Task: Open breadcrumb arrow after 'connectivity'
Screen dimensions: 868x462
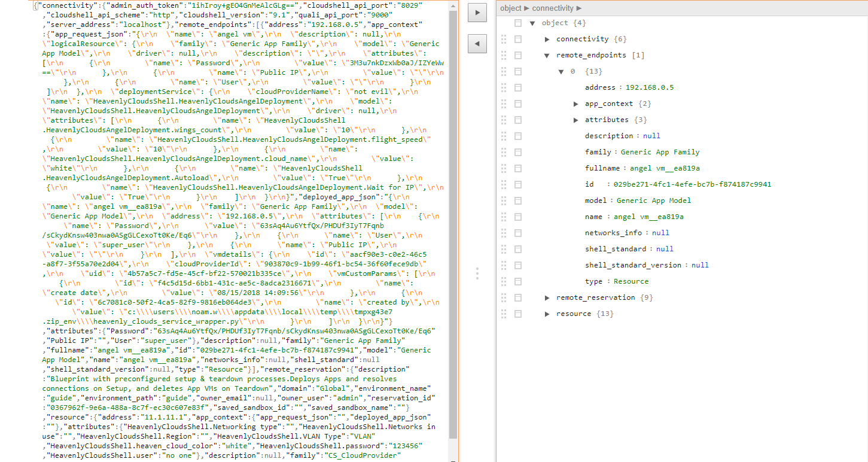Action: [x=579, y=8]
